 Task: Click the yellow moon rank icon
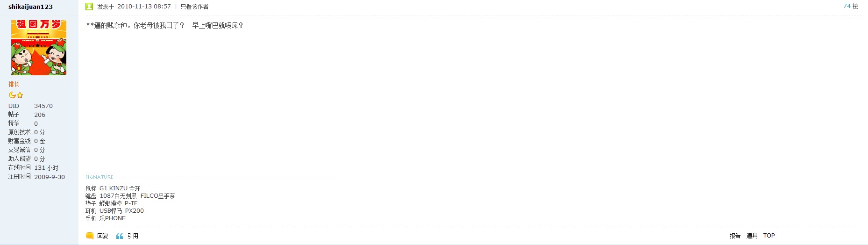(12, 95)
